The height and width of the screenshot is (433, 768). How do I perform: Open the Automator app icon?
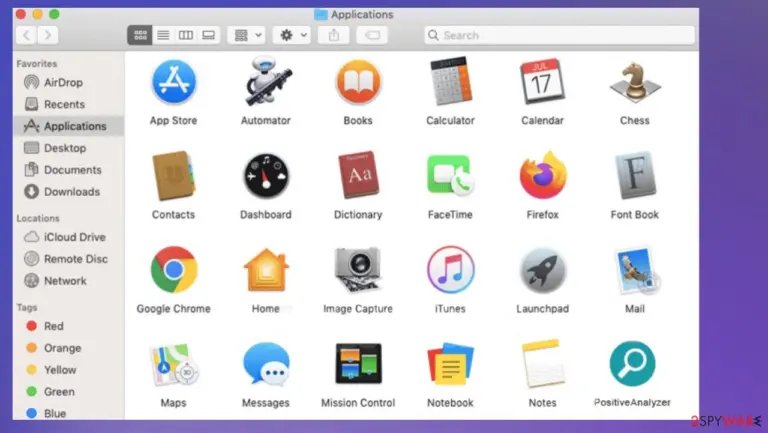coord(266,82)
